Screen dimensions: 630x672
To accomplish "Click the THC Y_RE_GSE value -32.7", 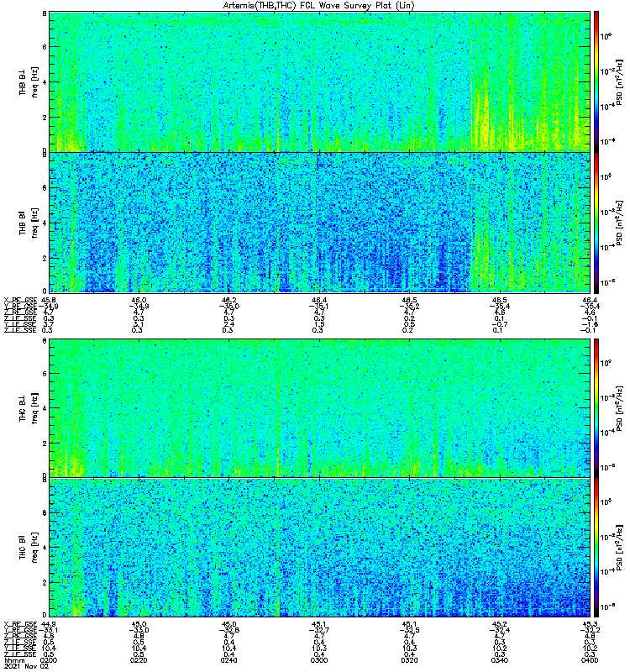I will [x=318, y=630].
